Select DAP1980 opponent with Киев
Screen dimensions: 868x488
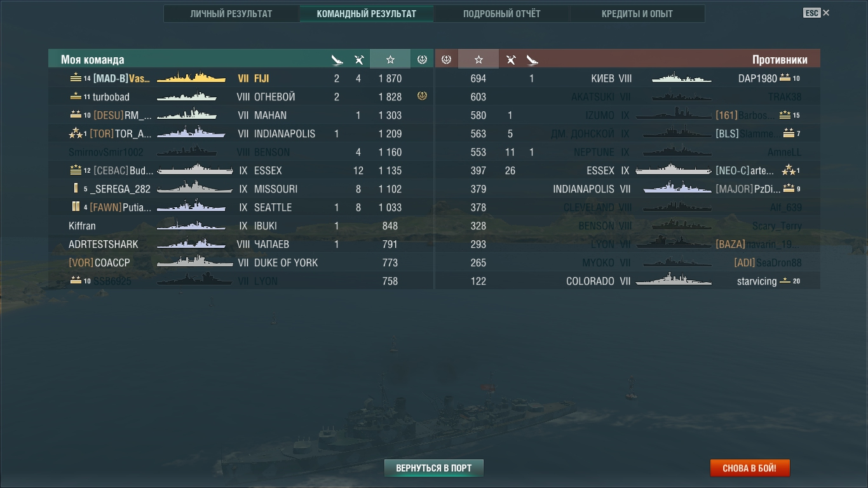628,78
